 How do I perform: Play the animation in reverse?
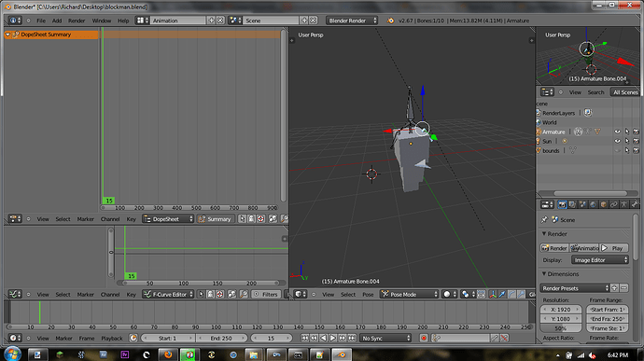tap(323, 338)
